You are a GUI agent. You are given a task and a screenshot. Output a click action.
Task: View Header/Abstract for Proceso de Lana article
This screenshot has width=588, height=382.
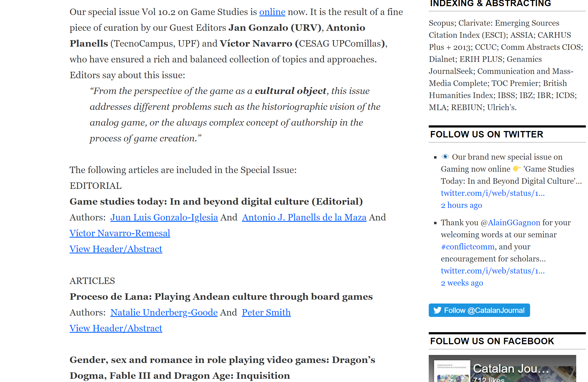(x=116, y=328)
